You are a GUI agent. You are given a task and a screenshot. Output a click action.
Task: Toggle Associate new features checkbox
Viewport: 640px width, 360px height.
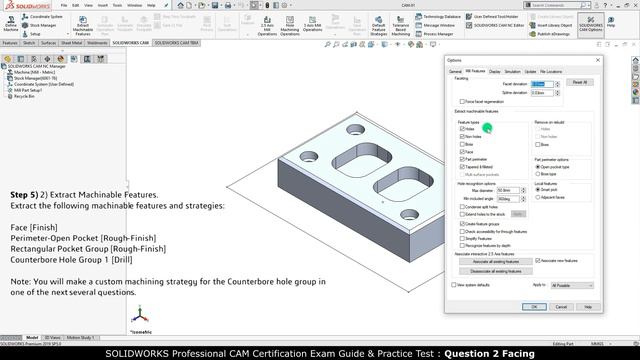pos(538,260)
